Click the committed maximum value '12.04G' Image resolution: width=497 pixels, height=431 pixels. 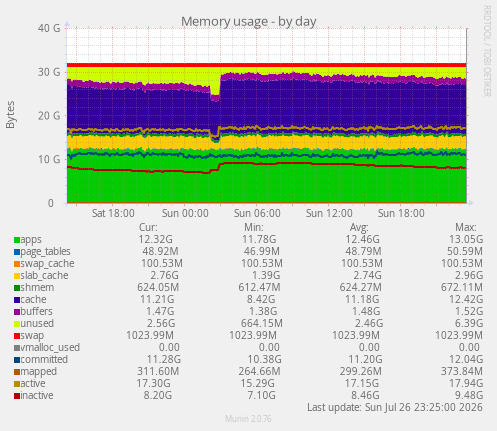pos(466,360)
